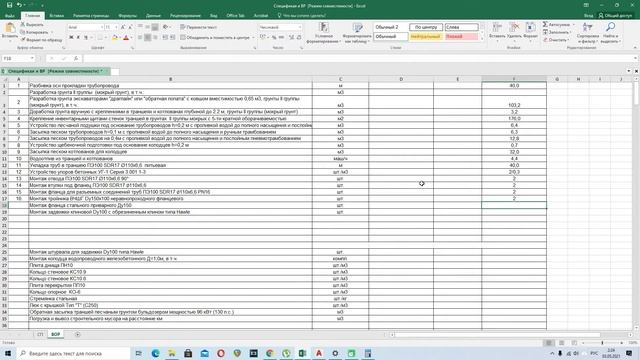Set middle vertical alignment

pyautogui.click(x=147, y=27)
